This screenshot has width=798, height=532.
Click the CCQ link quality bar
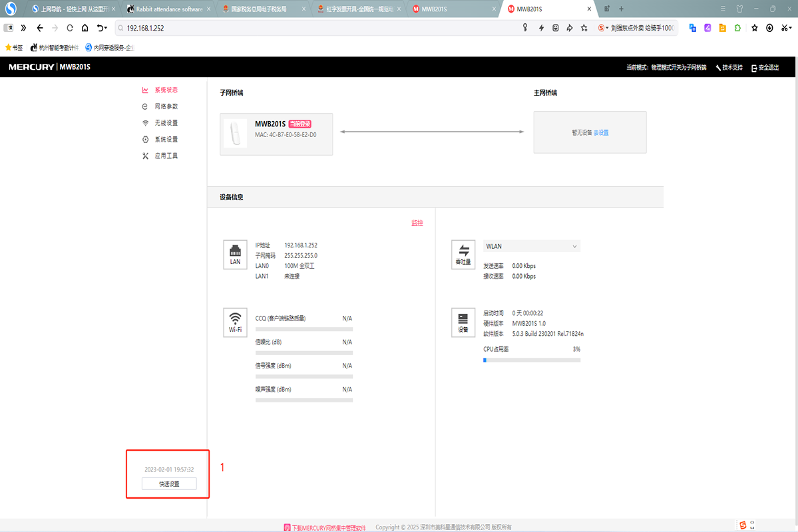click(x=304, y=329)
